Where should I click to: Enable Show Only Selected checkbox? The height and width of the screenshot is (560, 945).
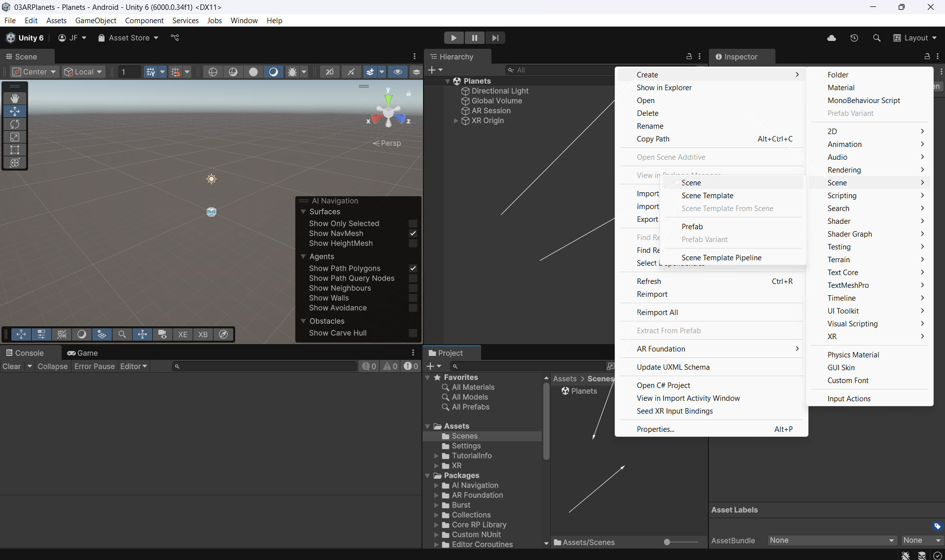413,223
